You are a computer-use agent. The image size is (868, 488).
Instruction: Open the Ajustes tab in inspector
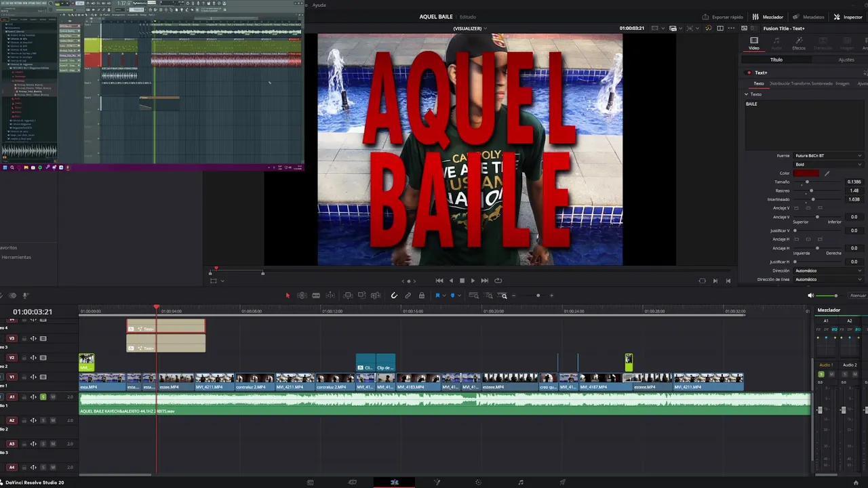(x=846, y=60)
